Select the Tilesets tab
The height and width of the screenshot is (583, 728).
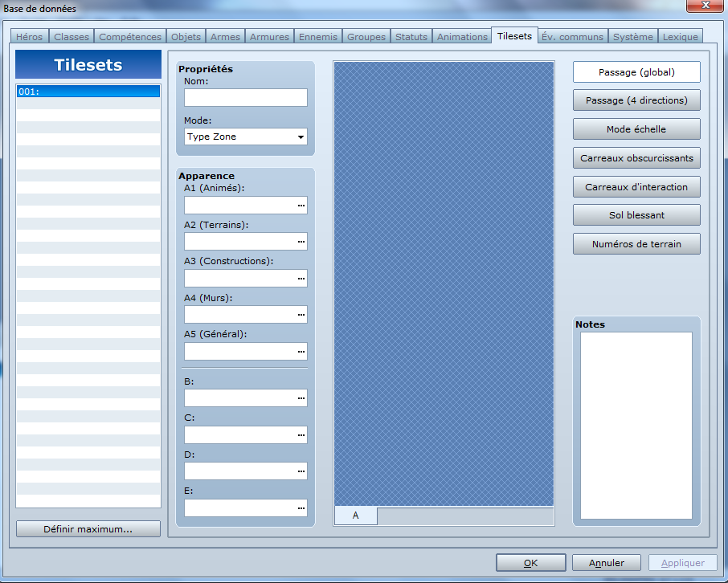tap(514, 36)
